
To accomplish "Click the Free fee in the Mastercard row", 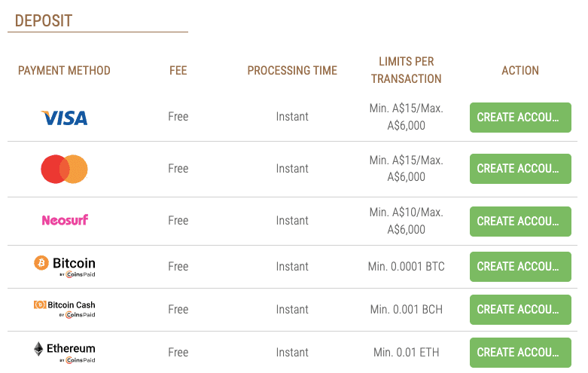I will 178,169.
